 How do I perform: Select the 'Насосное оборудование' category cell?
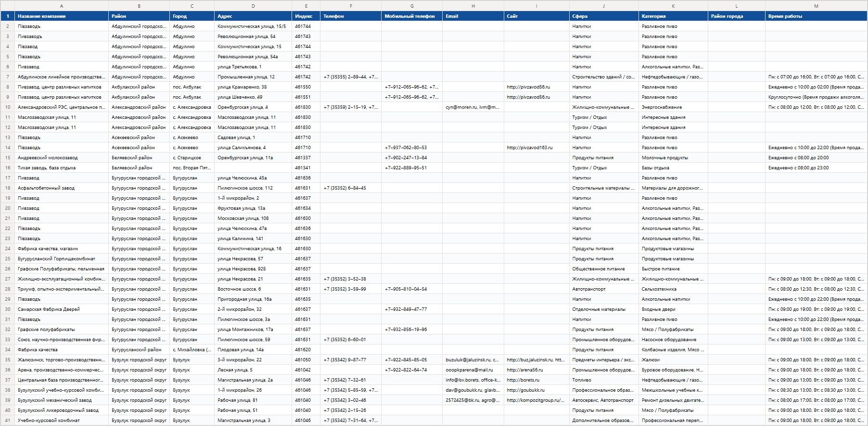[673, 340]
